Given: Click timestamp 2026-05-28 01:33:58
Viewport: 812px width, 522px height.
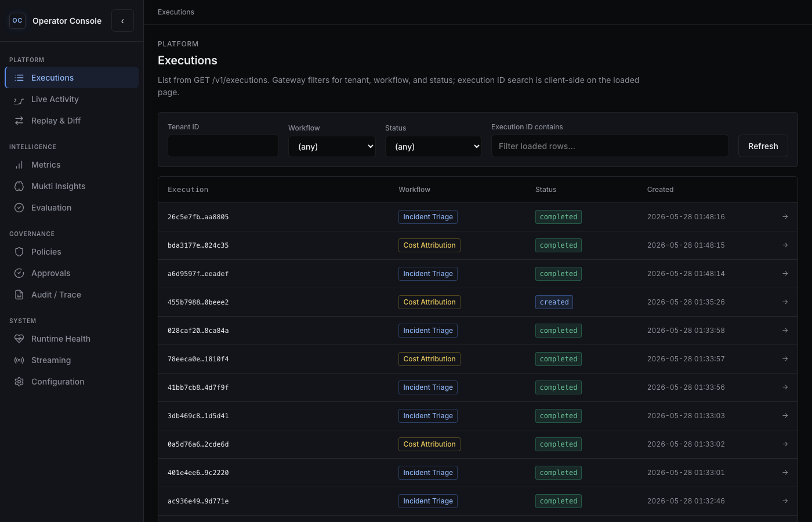Looking at the screenshot, I should [x=686, y=331].
